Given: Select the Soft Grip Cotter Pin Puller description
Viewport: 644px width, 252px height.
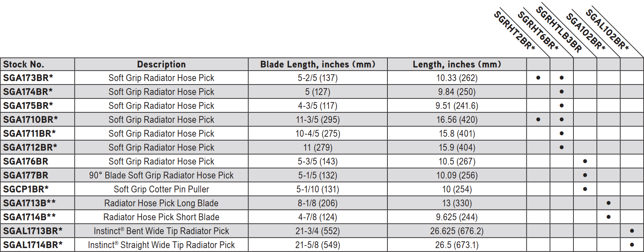Looking at the screenshot, I should 161,189.
